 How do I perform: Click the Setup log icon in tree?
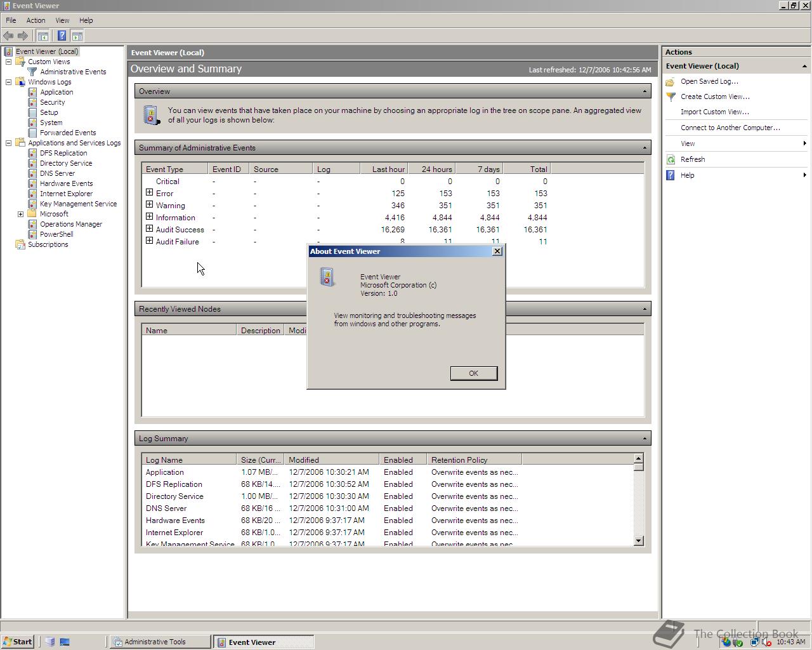(x=32, y=112)
